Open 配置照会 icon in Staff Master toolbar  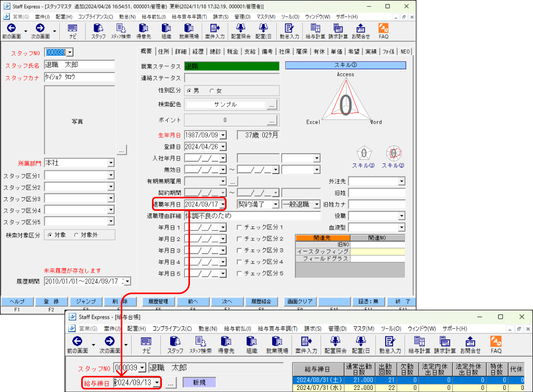240,31
